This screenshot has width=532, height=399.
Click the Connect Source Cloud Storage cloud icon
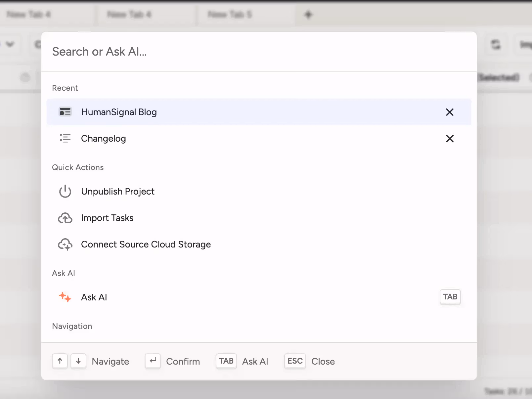tap(65, 244)
